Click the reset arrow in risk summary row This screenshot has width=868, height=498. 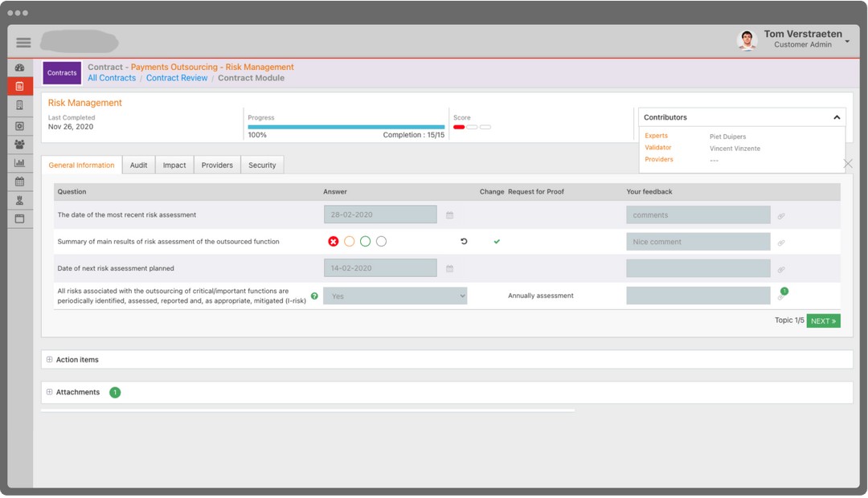tap(464, 242)
